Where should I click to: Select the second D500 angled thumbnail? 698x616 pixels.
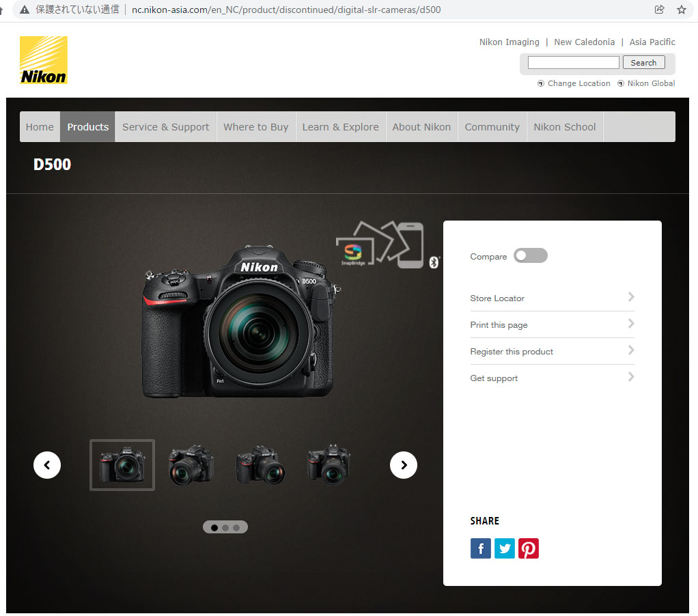coord(191,465)
